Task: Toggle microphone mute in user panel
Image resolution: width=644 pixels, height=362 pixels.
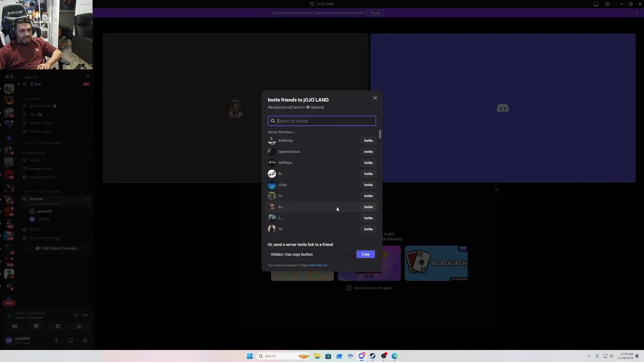Action: (x=56, y=341)
